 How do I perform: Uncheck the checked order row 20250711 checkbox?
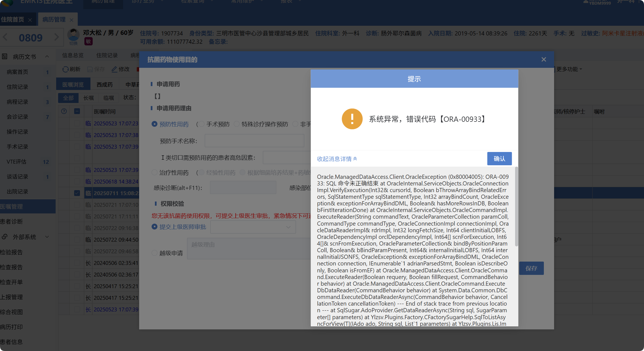[x=77, y=193]
